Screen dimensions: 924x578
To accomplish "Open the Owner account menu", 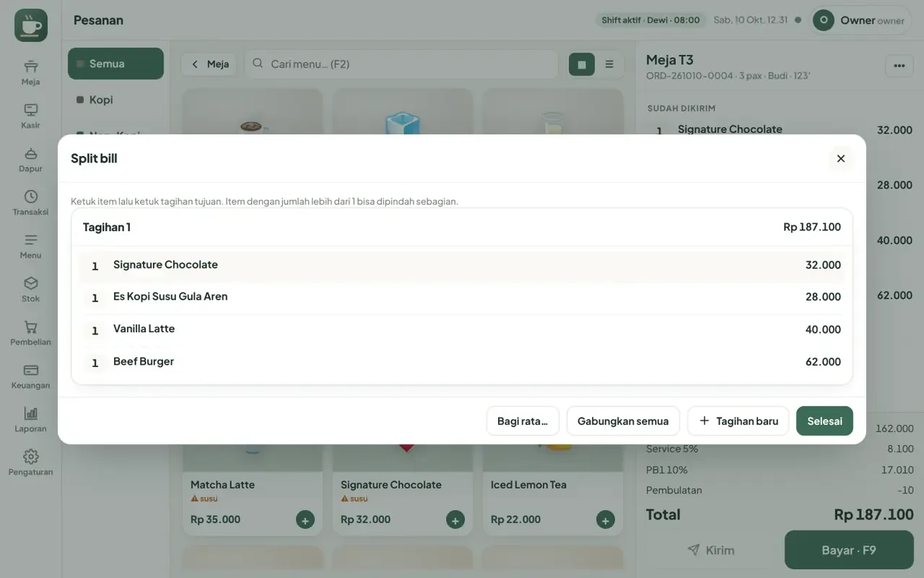I will coord(860,20).
